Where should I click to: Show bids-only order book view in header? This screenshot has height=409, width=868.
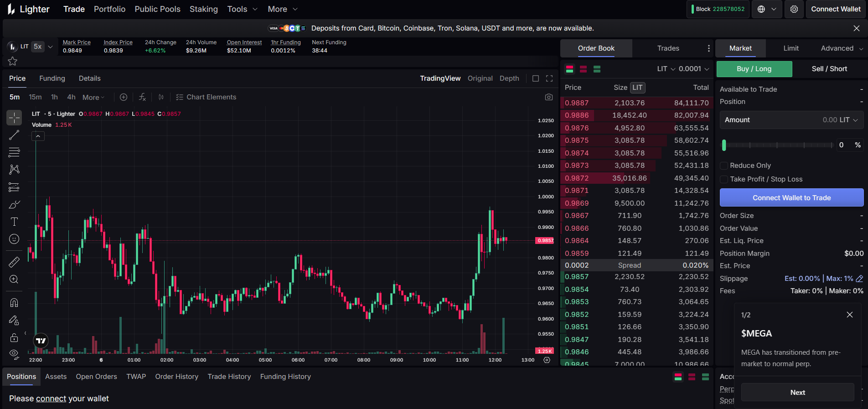597,69
